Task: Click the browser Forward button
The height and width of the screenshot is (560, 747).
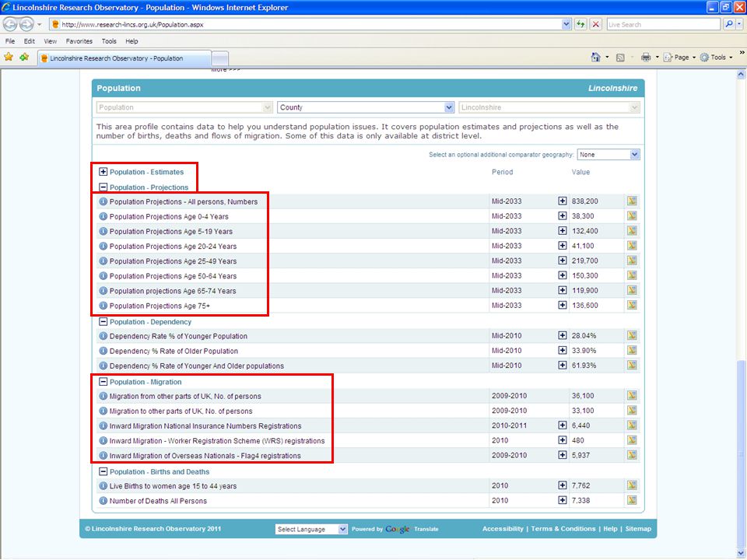Action: point(26,24)
